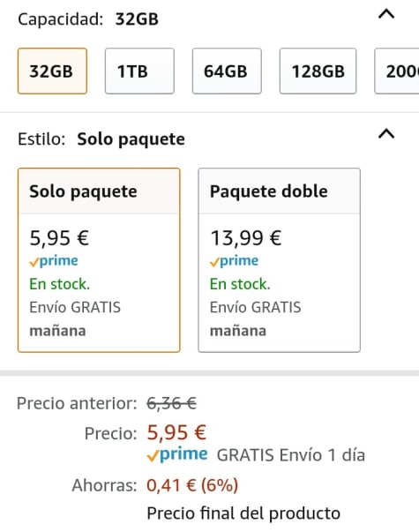Click the prime badge beside GRATIS Envío
The image size is (419, 532).
tap(177, 454)
